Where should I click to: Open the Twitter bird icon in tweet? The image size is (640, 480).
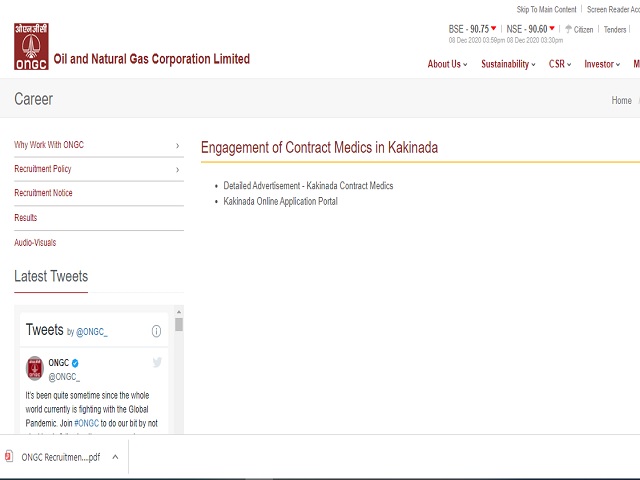pos(157,362)
